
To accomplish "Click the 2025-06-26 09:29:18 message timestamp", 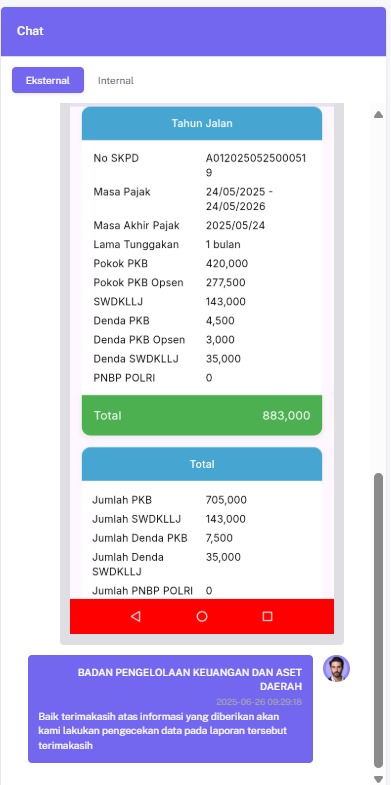I will coord(259,702).
